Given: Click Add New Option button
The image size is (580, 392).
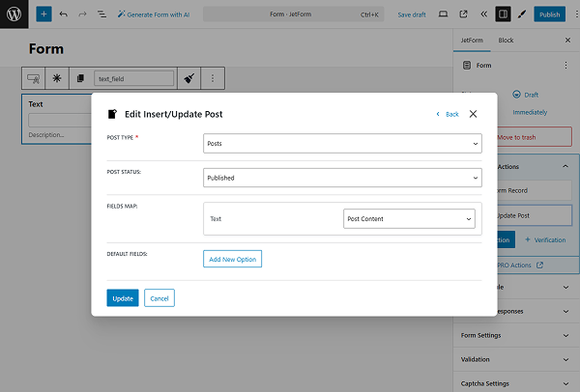Looking at the screenshot, I should click(x=233, y=259).
